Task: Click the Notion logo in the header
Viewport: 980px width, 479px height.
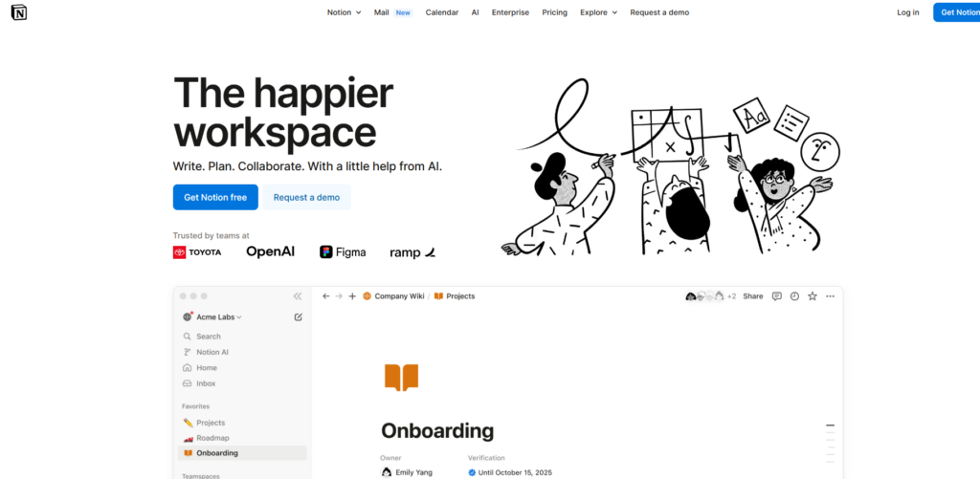Action: coord(19,12)
